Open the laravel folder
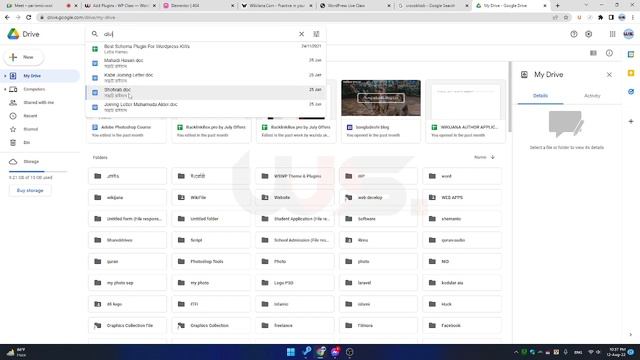Image resolution: width=640 pixels, height=360 pixels. 378,283
